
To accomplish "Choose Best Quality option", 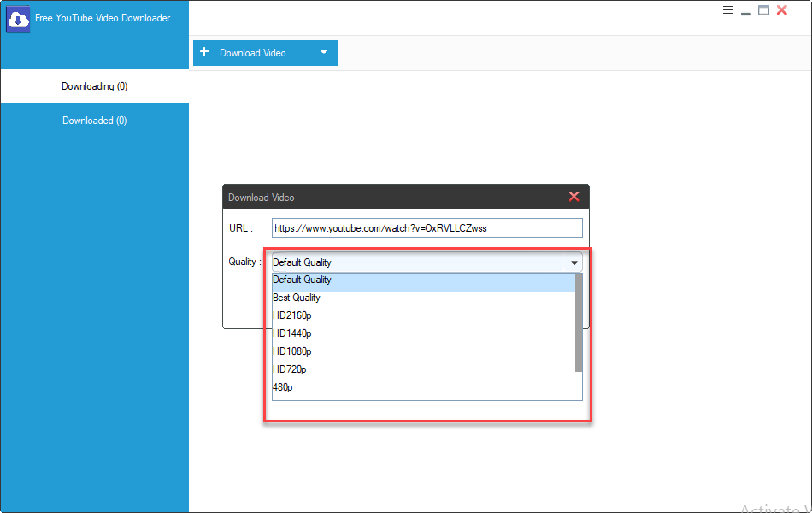I will [297, 298].
